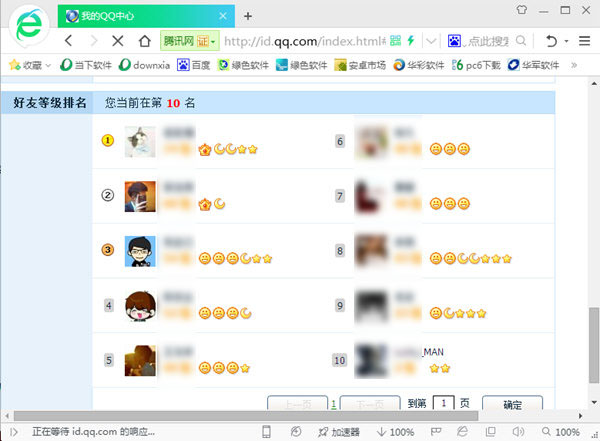The image size is (600, 441).
Task: Close the 我的QQ中心 tab
Action: point(223,16)
